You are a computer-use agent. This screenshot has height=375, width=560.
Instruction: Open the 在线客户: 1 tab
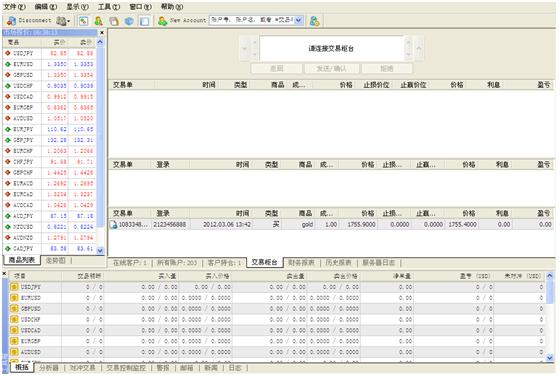[130, 263]
